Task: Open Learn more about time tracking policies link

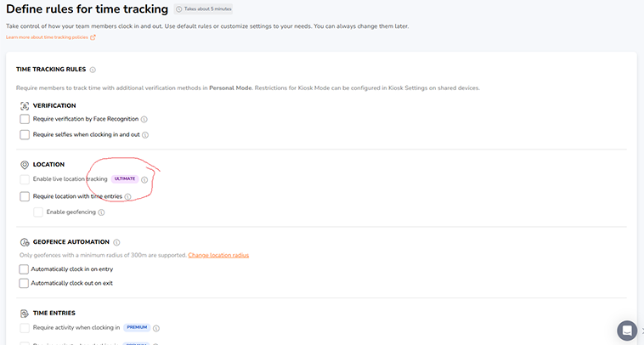Action: point(51,37)
